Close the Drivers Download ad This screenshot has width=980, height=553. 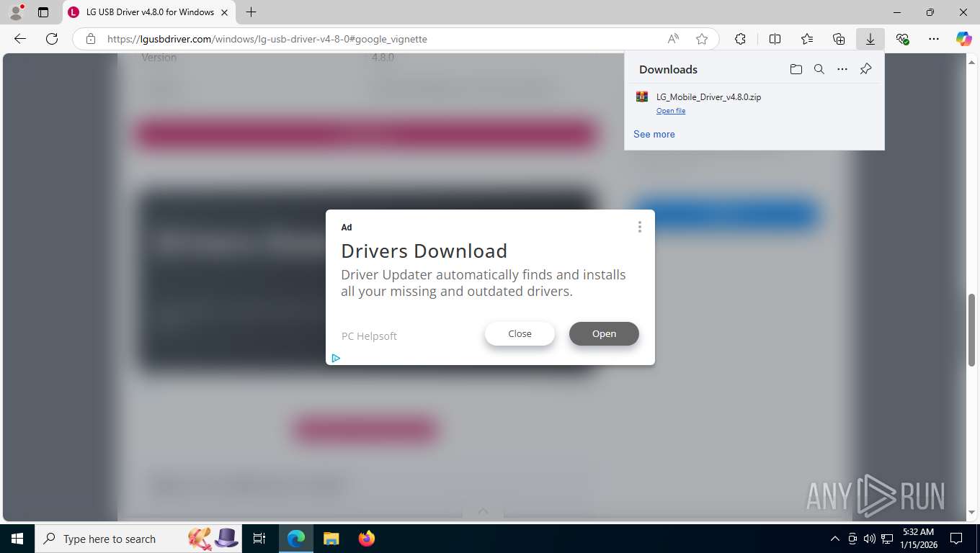coord(520,333)
